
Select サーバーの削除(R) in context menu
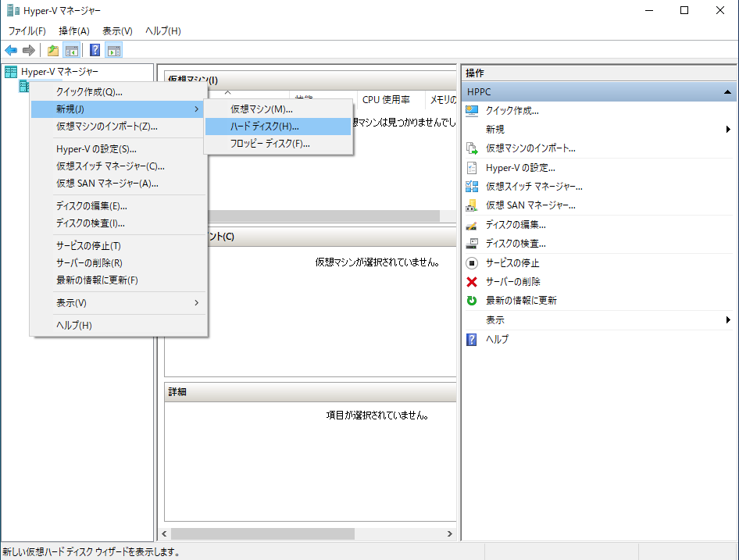point(118,263)
